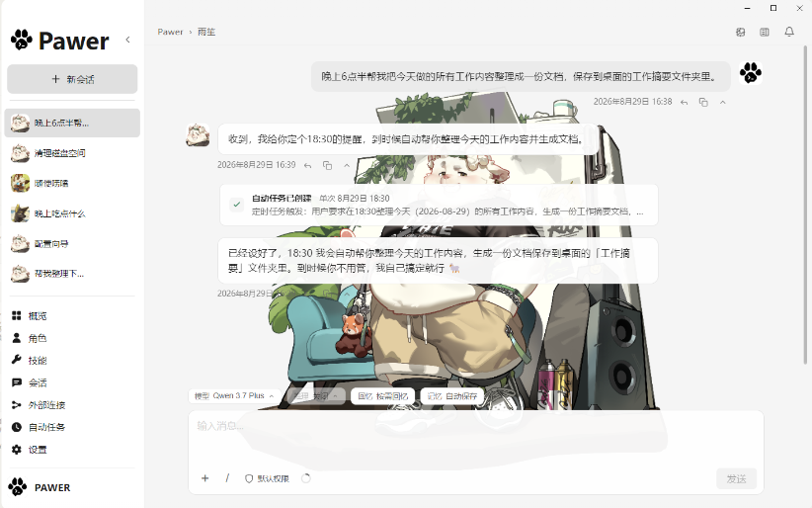Click the 设置 gear icon
This screenshot has width=812, height=508.
[x=17, y=450]
